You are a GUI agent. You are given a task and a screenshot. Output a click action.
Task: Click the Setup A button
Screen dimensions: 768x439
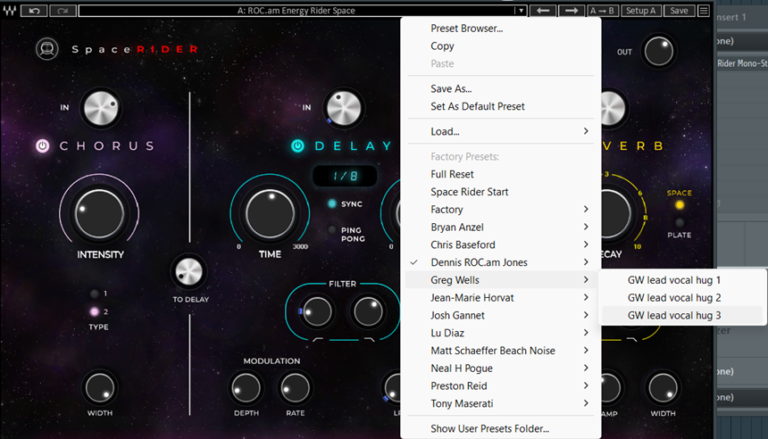click(641, 10)
